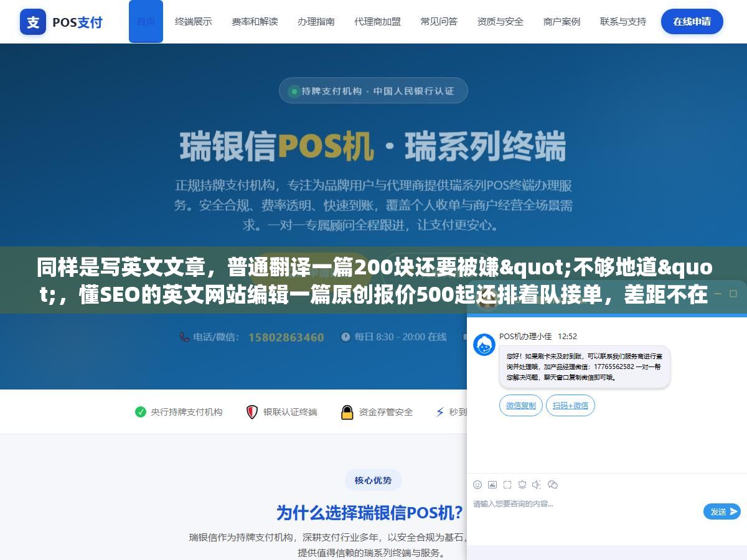Click the 在线申请 button
The image size is (747, 560).
[x=692, y=21]
